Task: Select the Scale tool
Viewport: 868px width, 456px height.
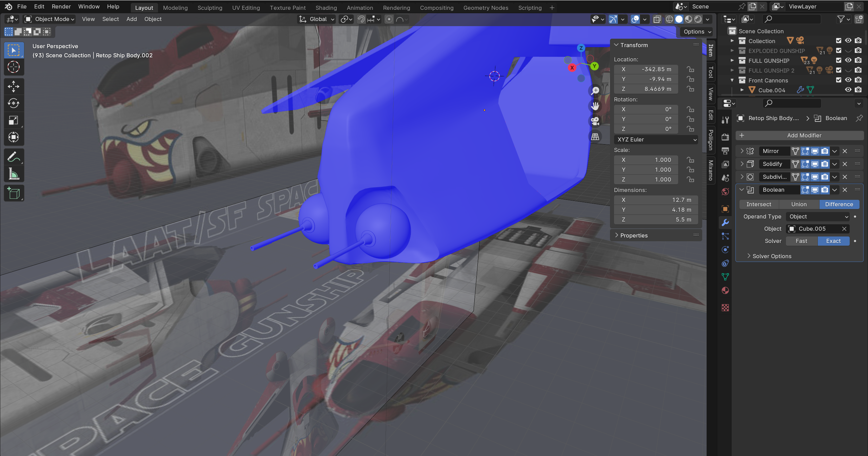Action: (14, 120)
